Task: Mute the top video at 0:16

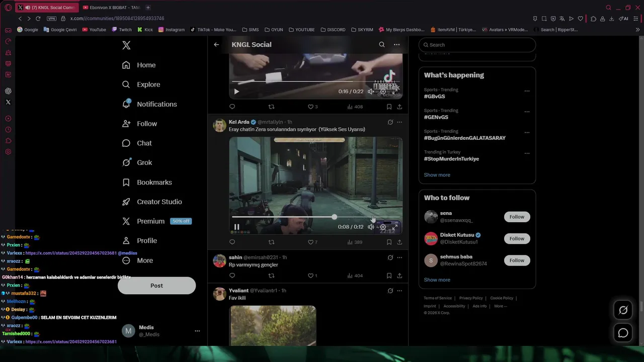Action: click(x=371, y=92)
